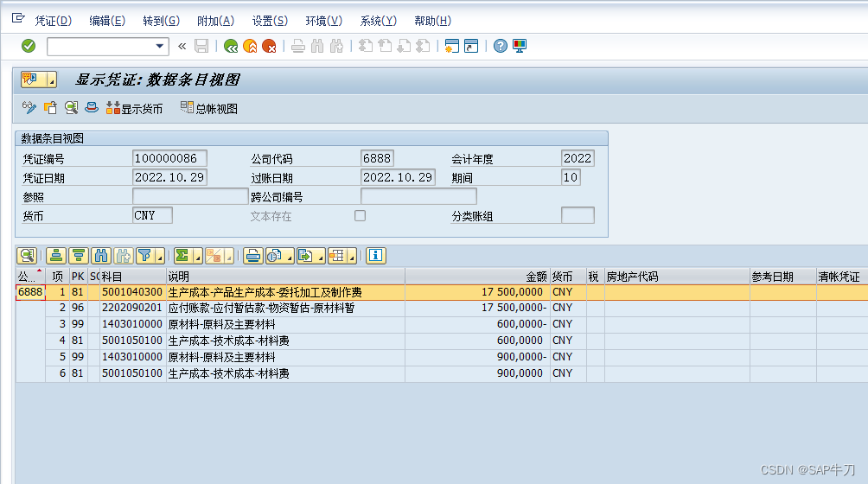Click the Document Header hat icon

92,108
